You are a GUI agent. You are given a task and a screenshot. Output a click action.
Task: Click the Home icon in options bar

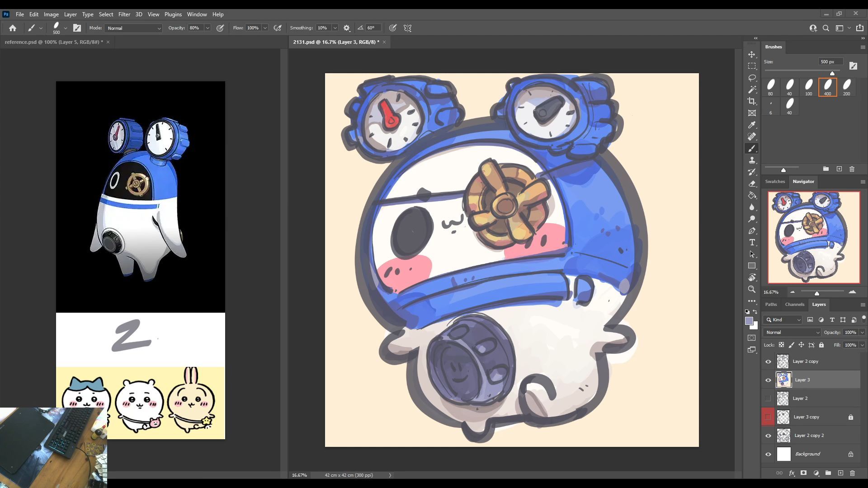[13, 28]
